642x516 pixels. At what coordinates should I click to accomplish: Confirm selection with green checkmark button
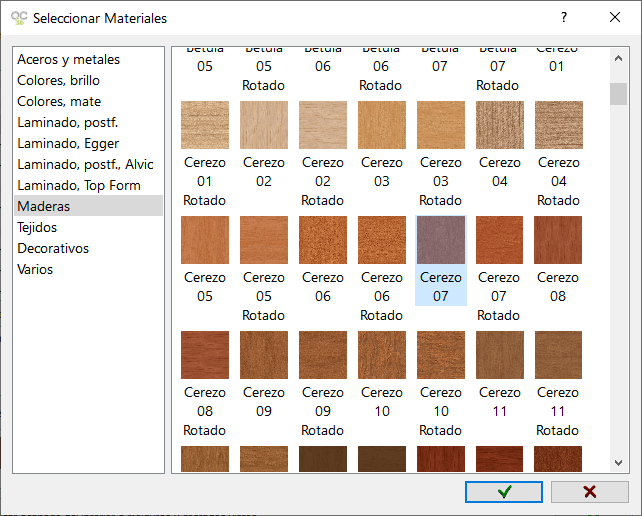[504, 492]
